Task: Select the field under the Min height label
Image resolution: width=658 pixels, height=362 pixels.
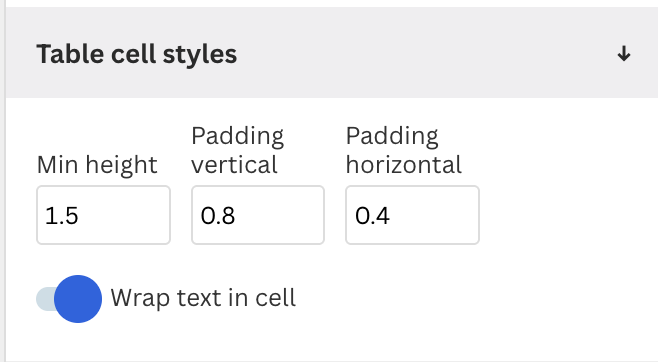Action: click(103, 215)
